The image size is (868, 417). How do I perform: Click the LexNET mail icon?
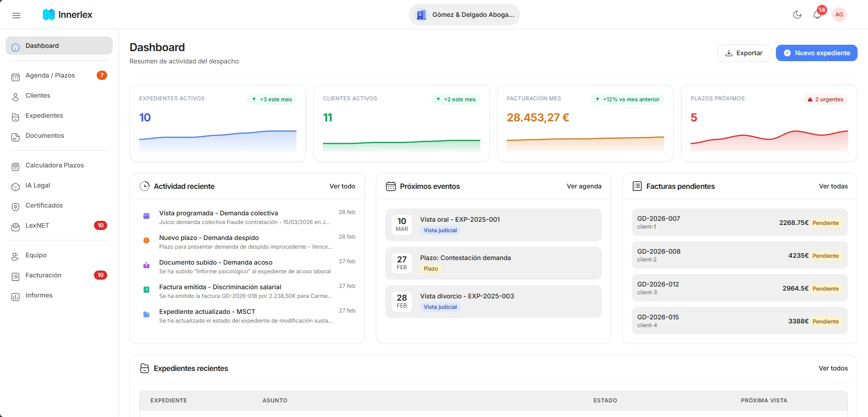click(x=16, y=227)
